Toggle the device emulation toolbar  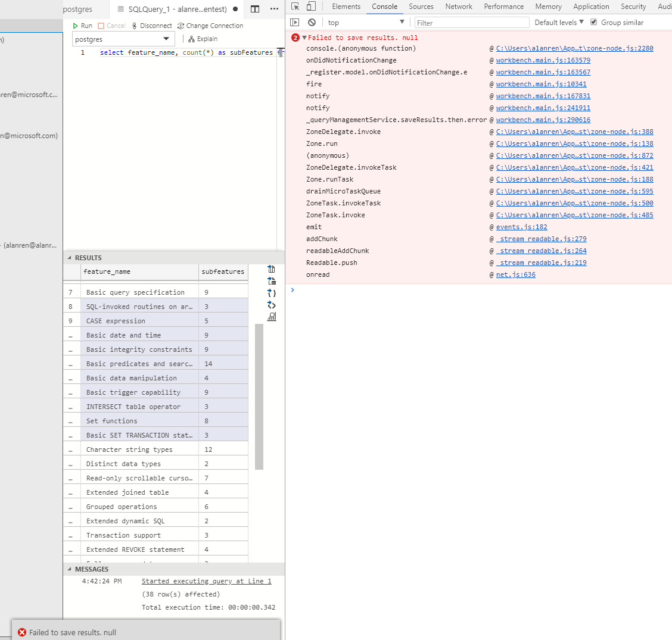(310, 6)
